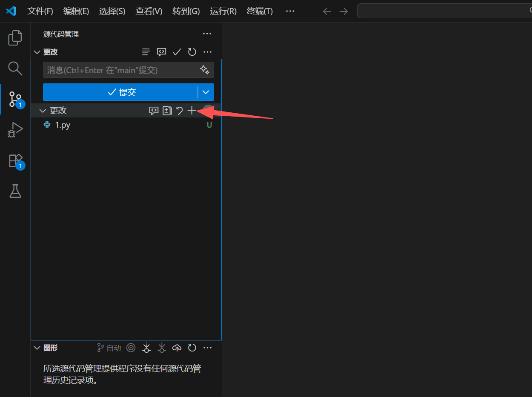Viewport: 532px width, 397px height.
Task: Toggle view as tree/list icon in changes header
Action: click(146, 52)
